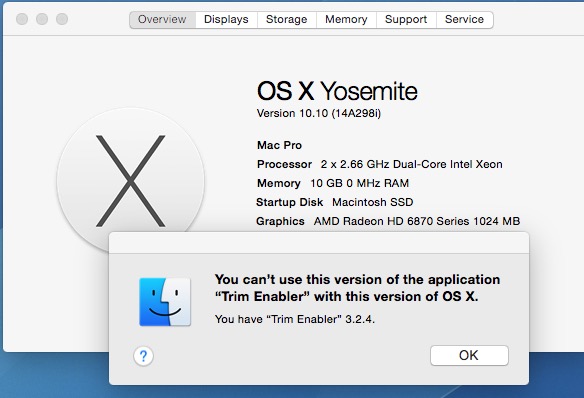584x398 pixels.
Task: Click the Version 10.10 (14A298i) text
Action: click(x=319, y=113)
